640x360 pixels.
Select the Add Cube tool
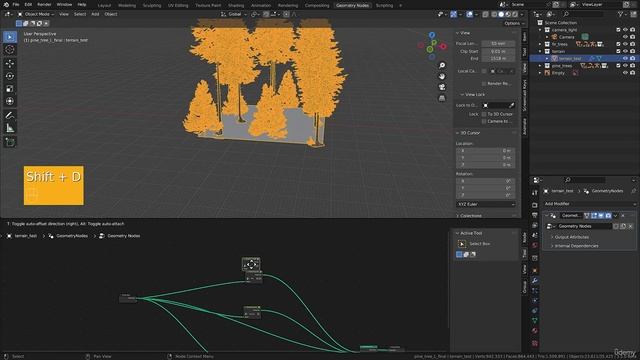point(10,142)
